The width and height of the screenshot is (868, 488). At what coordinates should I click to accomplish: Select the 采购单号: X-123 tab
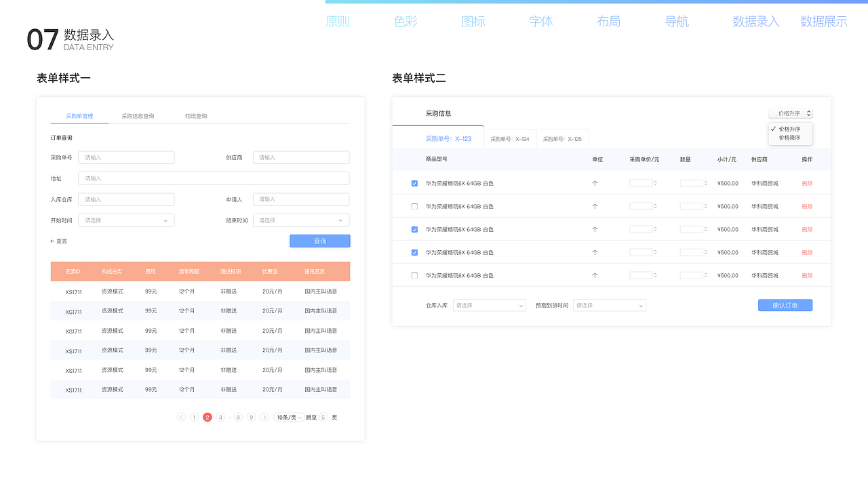click(448, 139)
